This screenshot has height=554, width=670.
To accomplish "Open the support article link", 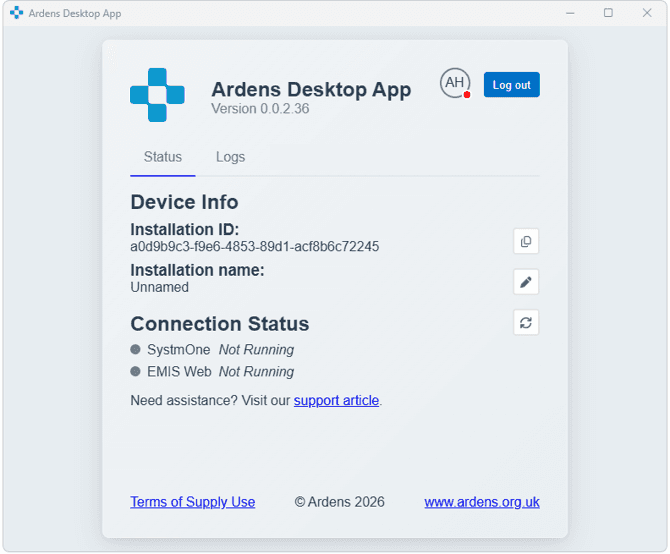I will [336, 401].
